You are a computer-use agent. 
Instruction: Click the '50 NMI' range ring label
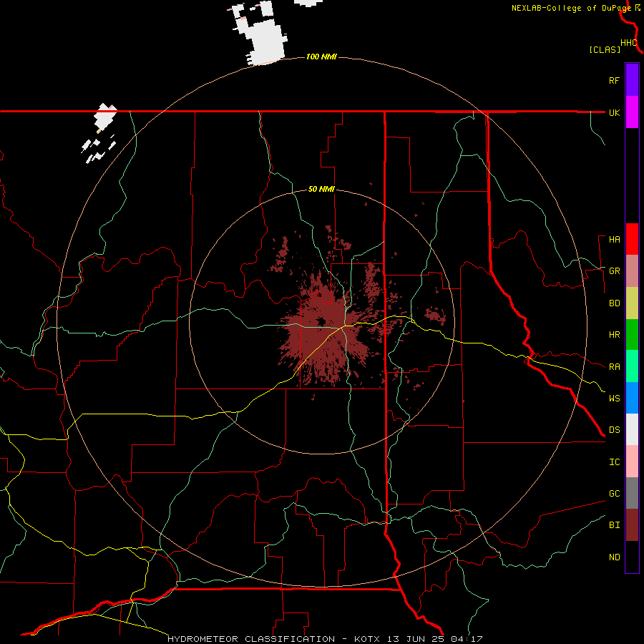coord(321,189)
